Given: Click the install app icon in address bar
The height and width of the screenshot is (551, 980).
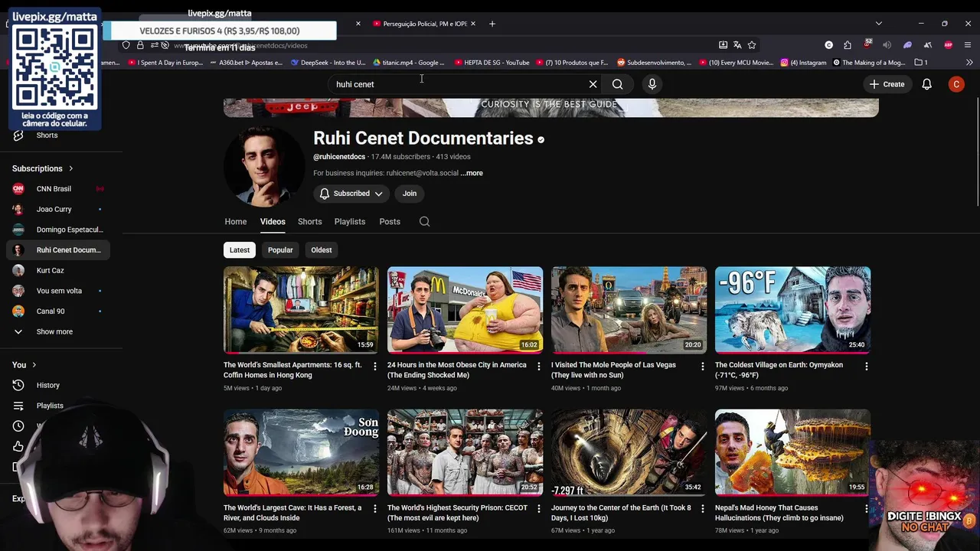Looking at the screenshot, I should (x=723, y=45).
